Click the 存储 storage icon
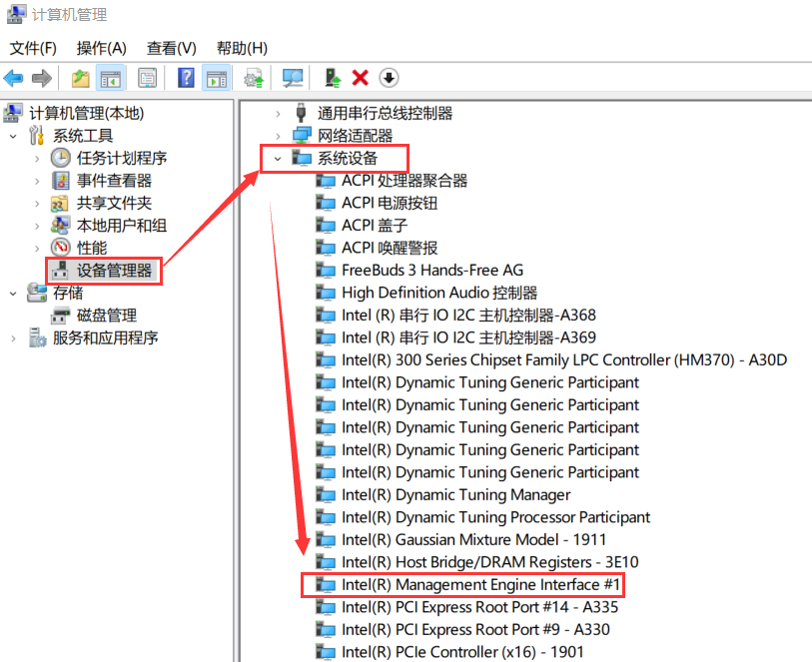Screen dimensions: 812x662 click(x=37, y=293)
